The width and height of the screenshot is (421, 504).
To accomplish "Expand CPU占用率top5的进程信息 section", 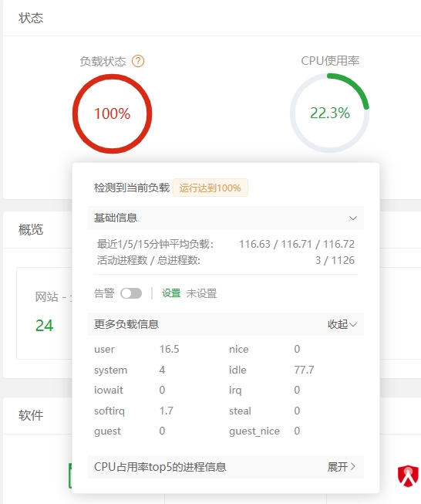I will (x=226, y=467).
